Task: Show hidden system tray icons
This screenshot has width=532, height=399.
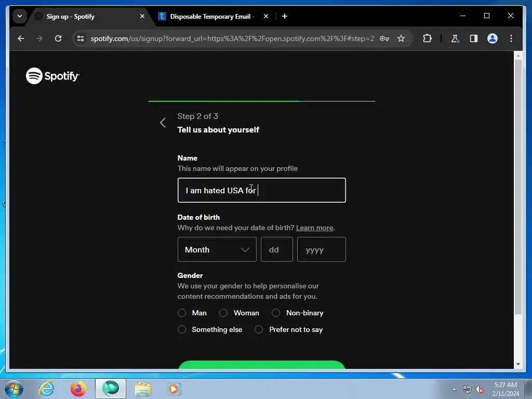Action: click(x=454, y=389)
